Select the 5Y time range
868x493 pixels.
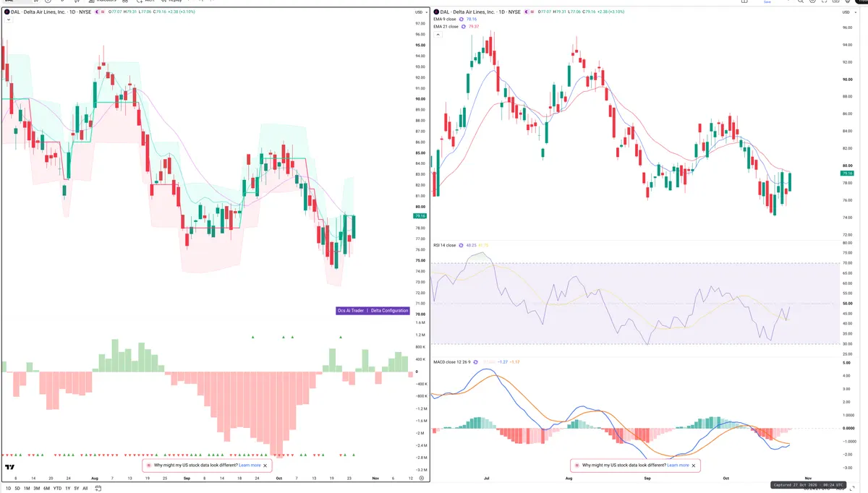pos(77,489)
